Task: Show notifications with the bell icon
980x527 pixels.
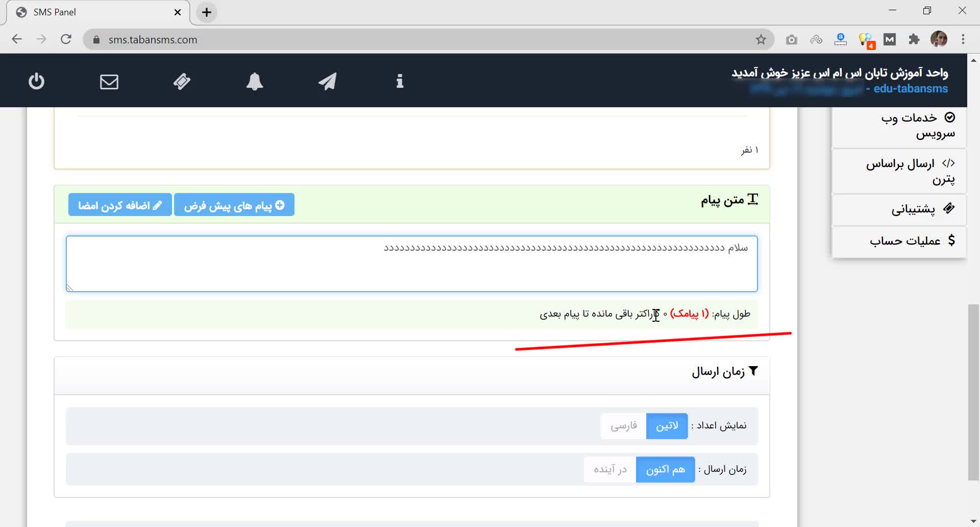Action: (x=255, y=81)
